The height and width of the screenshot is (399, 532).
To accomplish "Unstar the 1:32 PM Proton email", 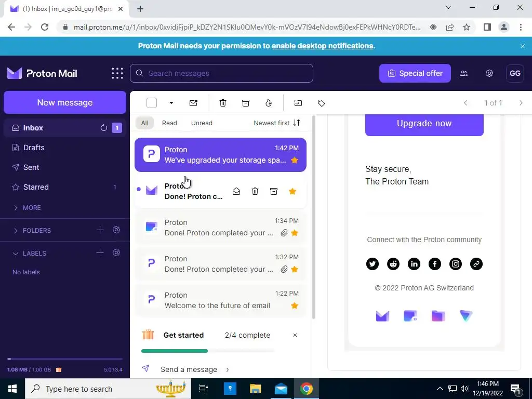I will [295, 270].
